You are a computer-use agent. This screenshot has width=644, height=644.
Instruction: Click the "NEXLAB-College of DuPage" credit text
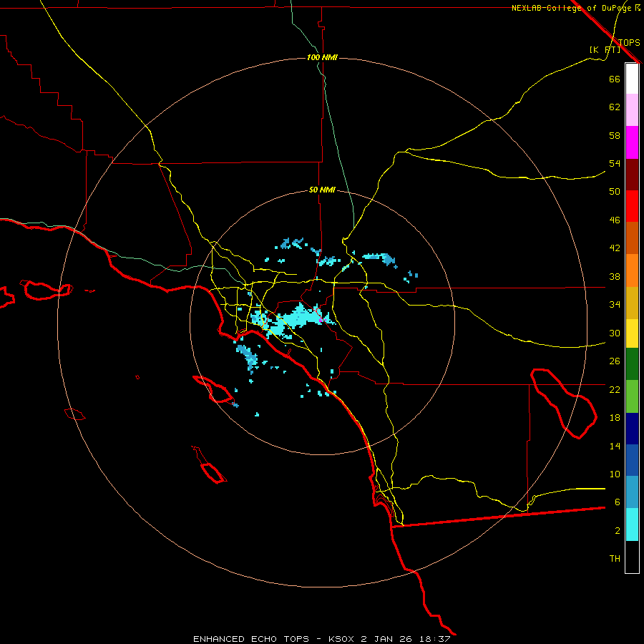pyautogui.click(x=572, y=8)
